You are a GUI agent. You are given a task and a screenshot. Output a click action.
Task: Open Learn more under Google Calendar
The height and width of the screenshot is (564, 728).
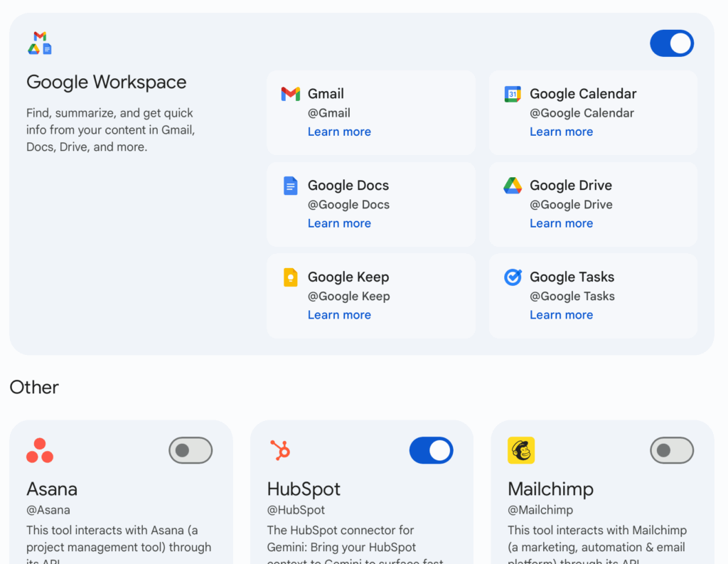(561, 132)
